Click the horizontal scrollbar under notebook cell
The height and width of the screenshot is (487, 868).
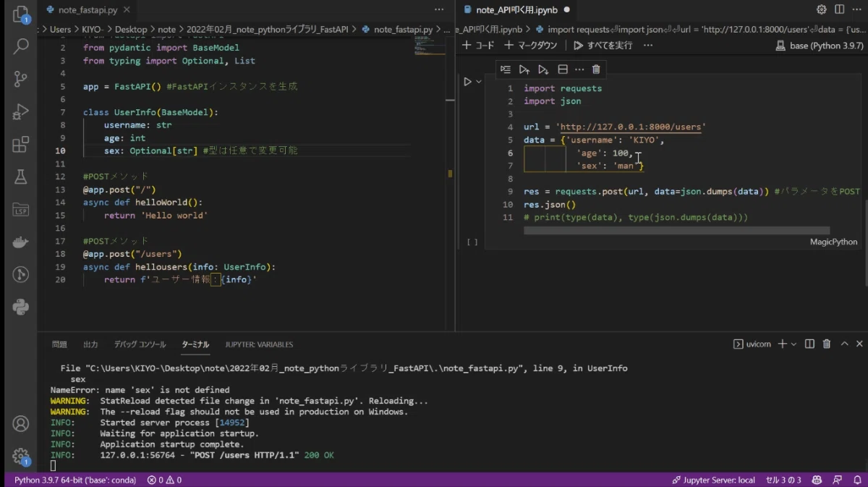676,231
